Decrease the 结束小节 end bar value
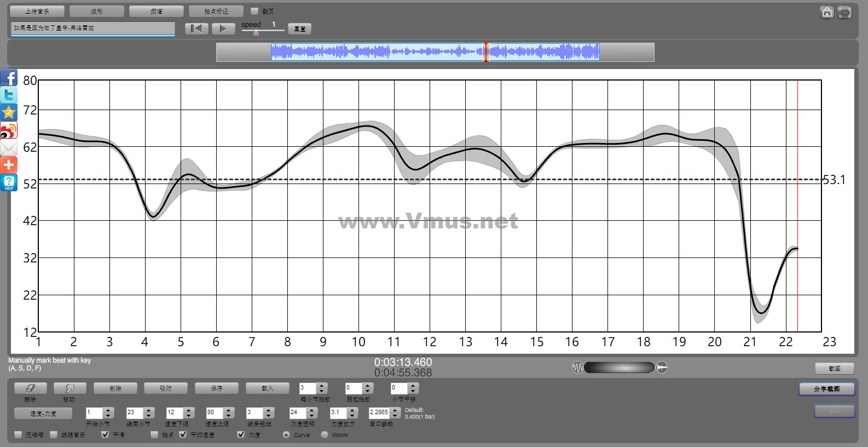The image size is (868, 447). 149,415
